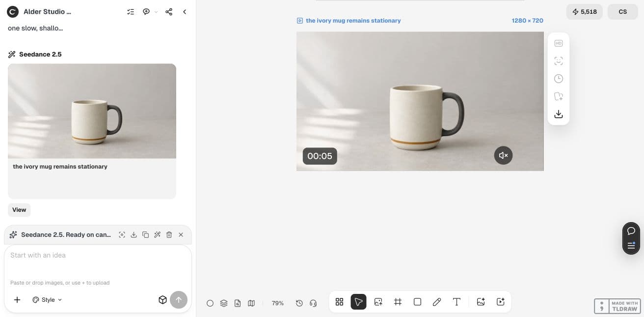Click the 'Alder Studio …' project title
644x317 pixels.
47,12
